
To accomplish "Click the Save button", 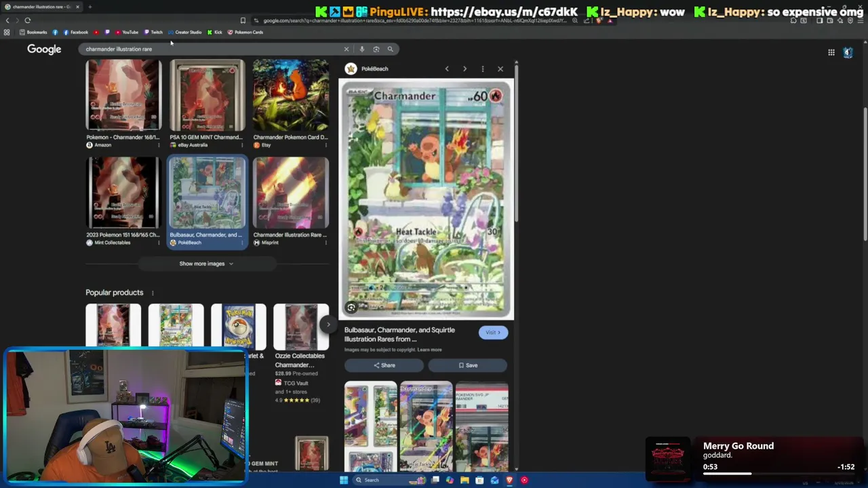I will [x=467, y=365].
